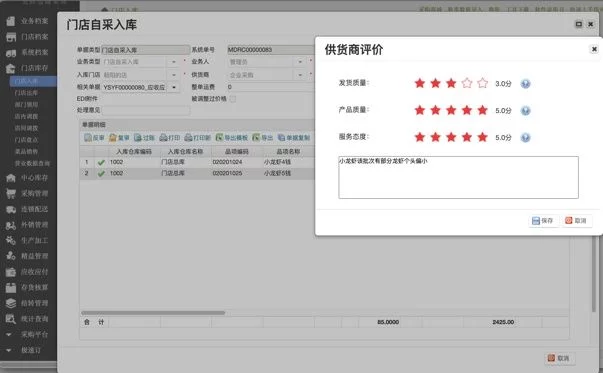Select 部门领用 submenu item
The image size is (603, 373).
[x=26, y=105]
